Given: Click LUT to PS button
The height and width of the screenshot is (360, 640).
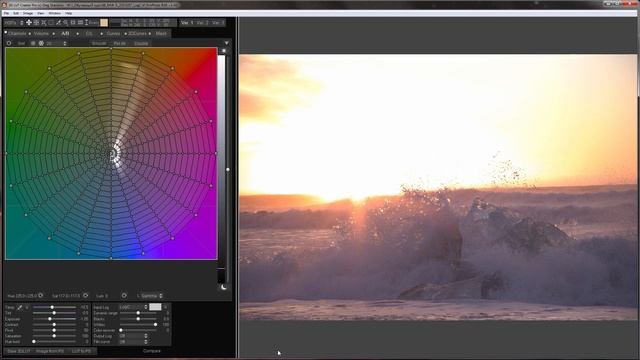Looking at the screenshot, I should 81,351.
